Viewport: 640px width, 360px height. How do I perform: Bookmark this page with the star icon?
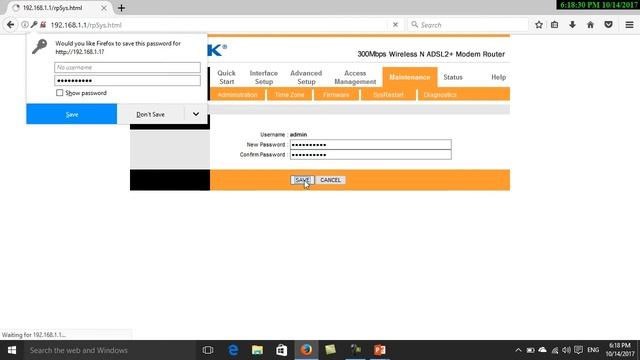[539, 25]
